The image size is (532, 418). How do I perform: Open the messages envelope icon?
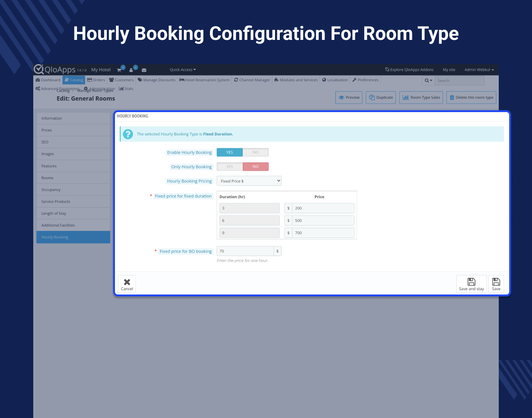click(x=144, y=69)
